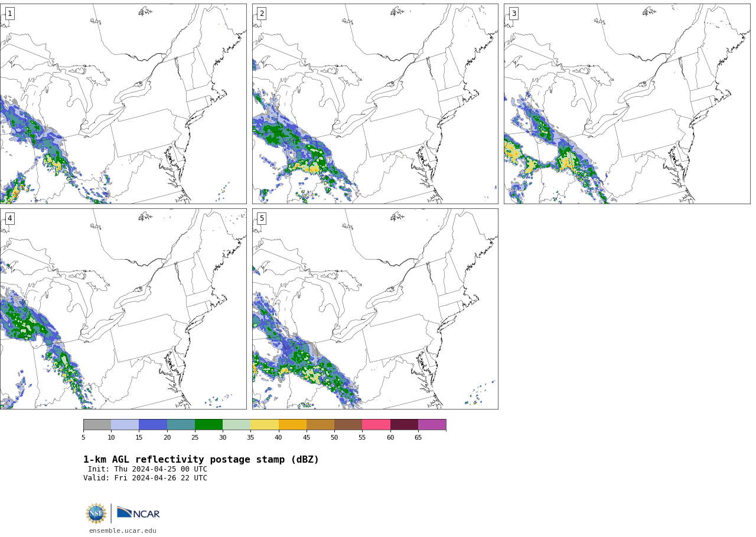Screen dimensions: 756x537
Task: Click the colorbar tick label 5
Action: [83, 437]
